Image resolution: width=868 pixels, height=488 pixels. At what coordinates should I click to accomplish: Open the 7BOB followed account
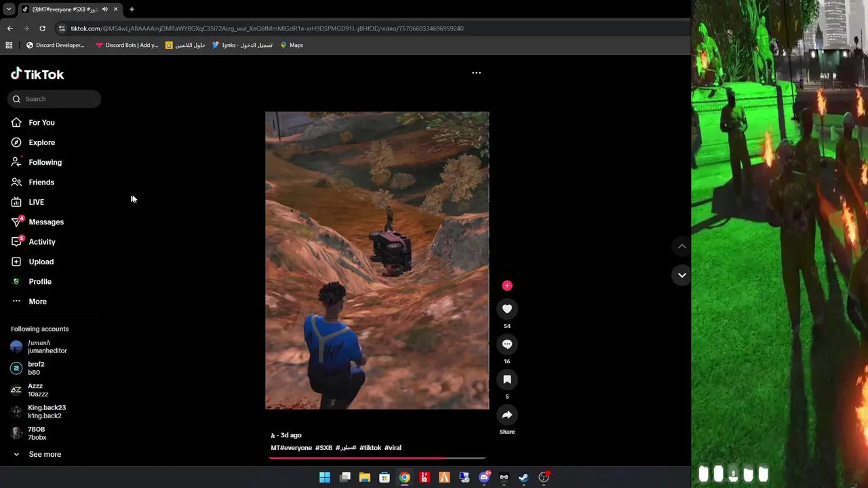(x=28, y=433)
